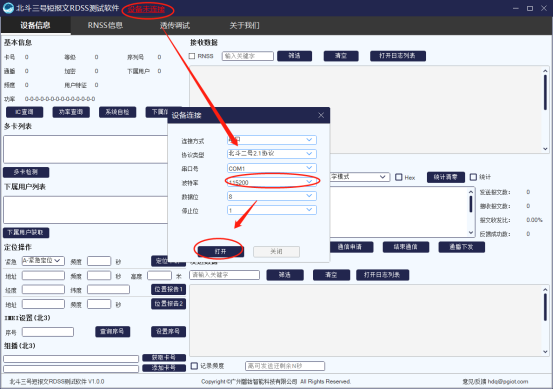
Task: Close the 设备连接 dialog with its X
Action: pyautogui.click(x=321, y=115)
